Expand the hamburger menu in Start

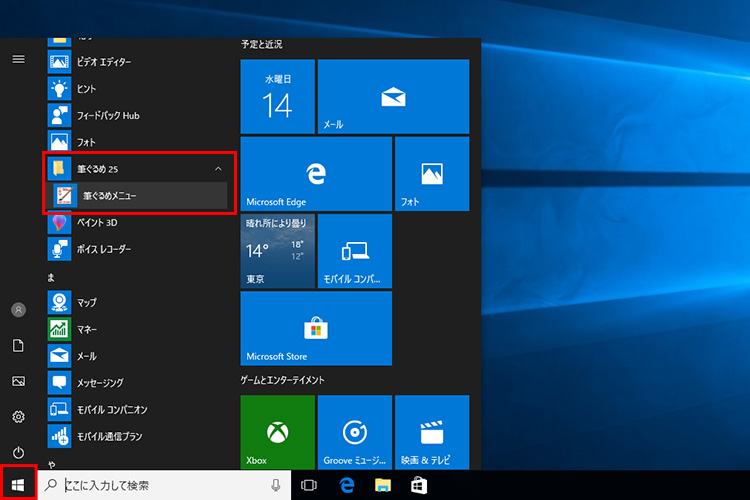click(x=18, y=59)
